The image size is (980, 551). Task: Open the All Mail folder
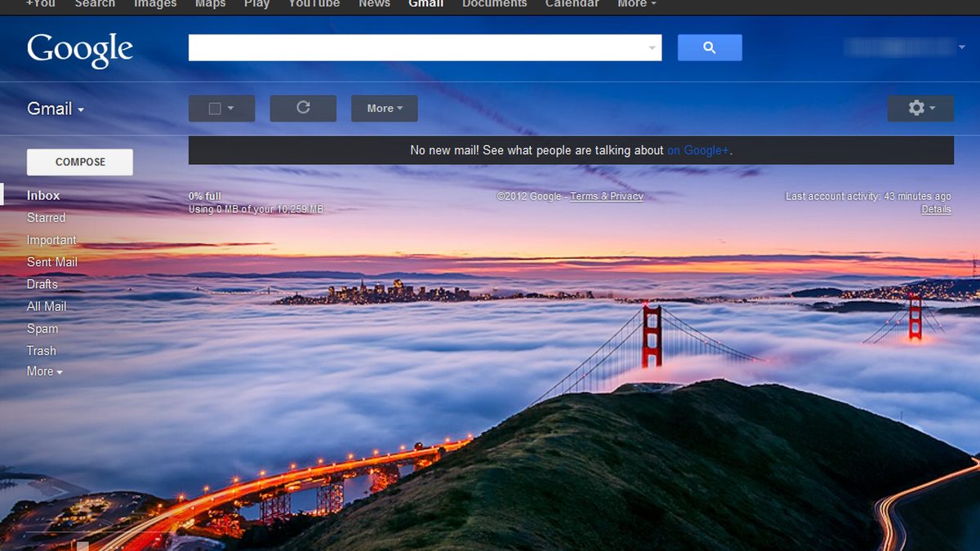(x=47, y=306)
